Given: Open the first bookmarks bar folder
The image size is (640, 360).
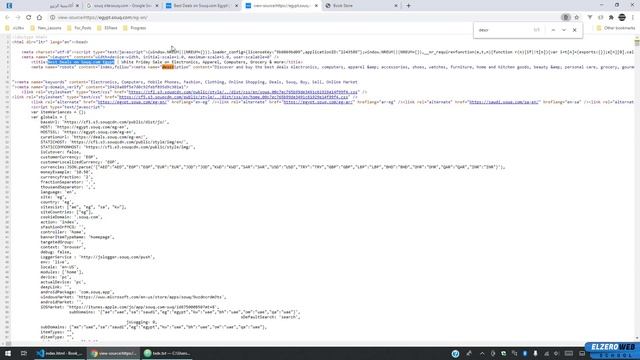Looking at the screenshot, I should pos(15,28).
